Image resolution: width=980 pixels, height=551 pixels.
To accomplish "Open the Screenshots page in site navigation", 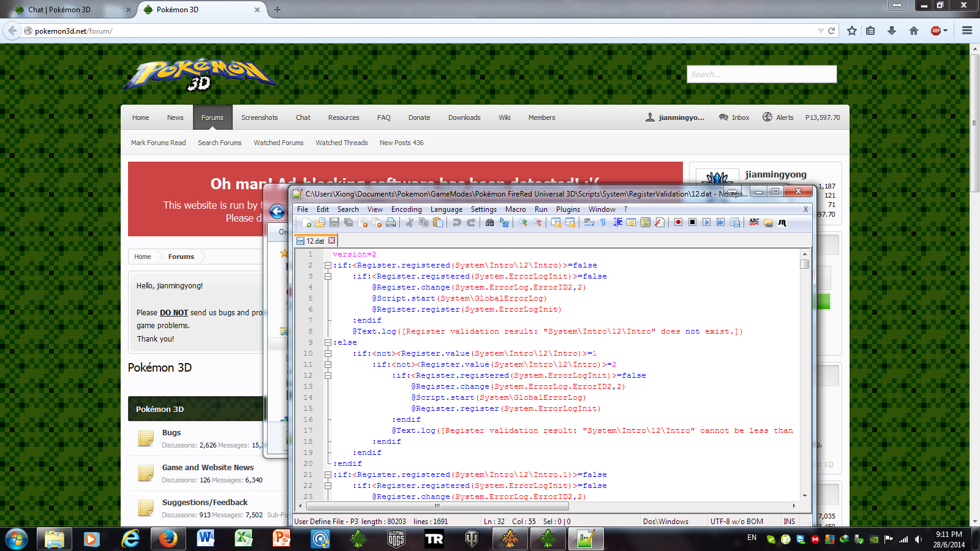I will (x=259, y=118).
